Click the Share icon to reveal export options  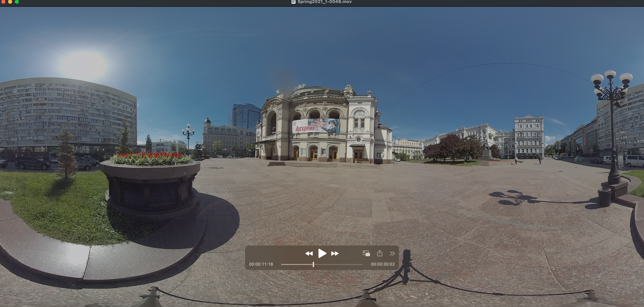380,253
